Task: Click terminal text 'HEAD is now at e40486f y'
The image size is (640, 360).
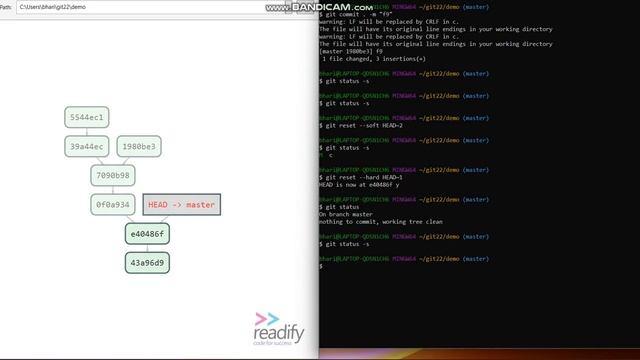Action: [x=359, y=184]
